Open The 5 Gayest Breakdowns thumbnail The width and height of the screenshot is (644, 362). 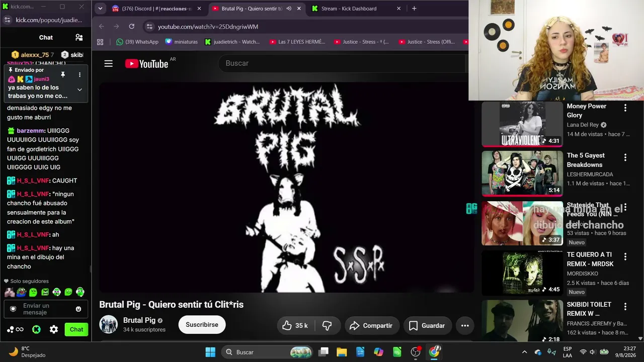(x=522, y=173)
